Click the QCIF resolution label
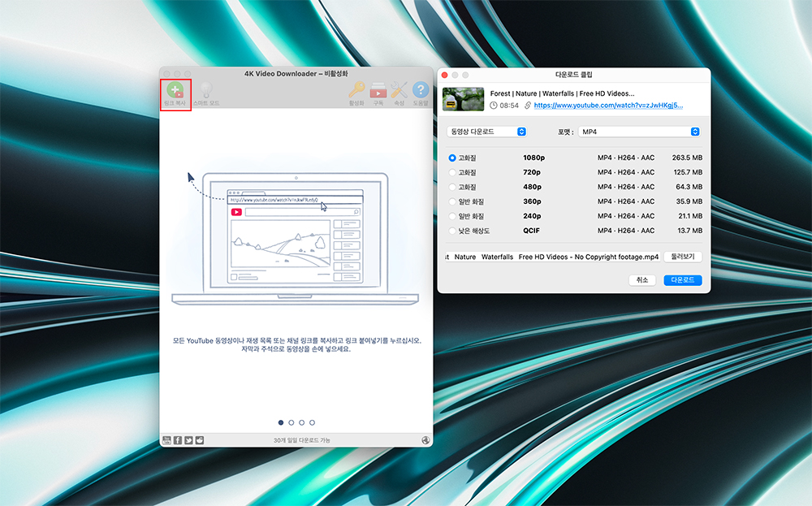 click(x=531, y=230)
